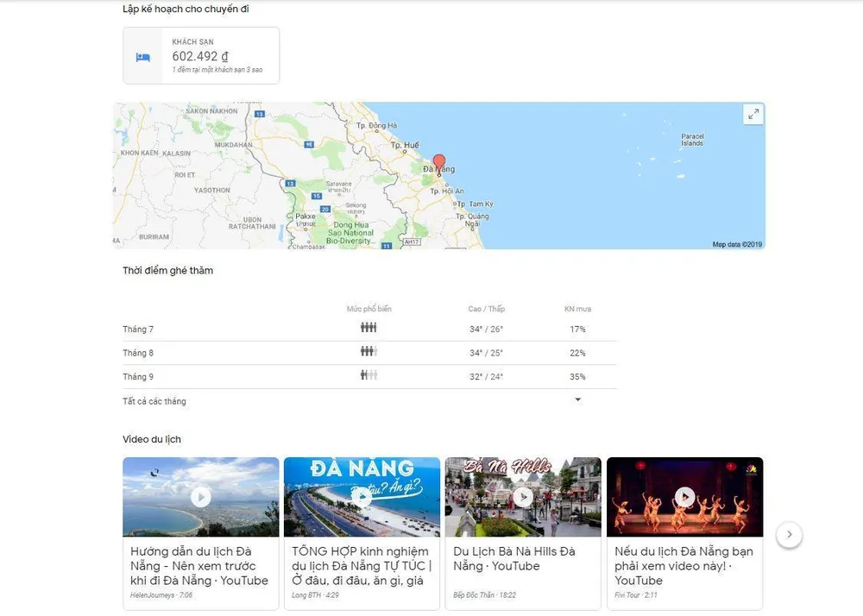Play the Hướng dẫn du lịch video
This screenshot has height=616, width=863.
tap(200, 497)
